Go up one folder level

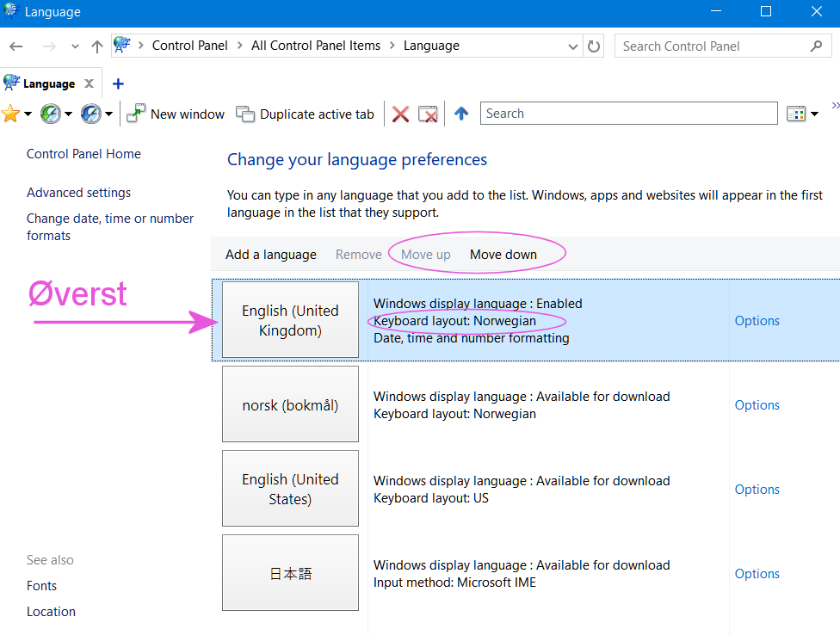point(97,46)
